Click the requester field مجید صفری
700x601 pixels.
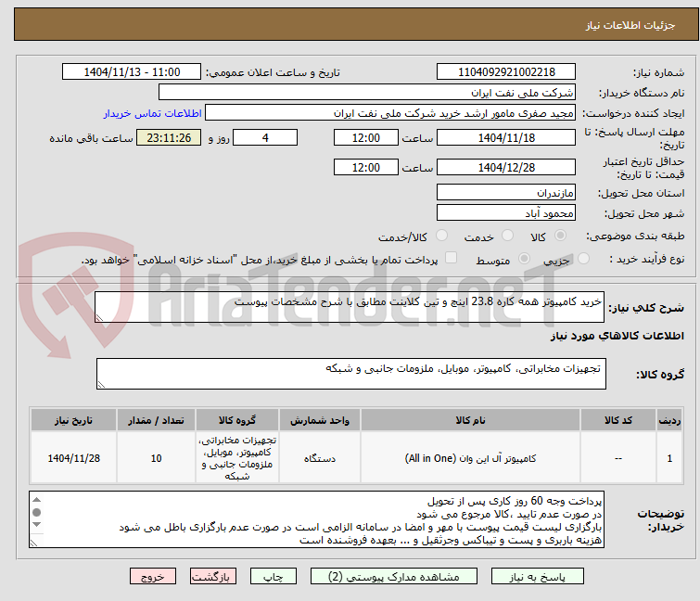pos(390,113)
